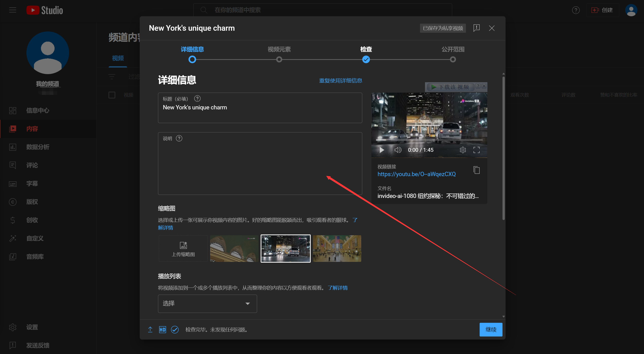Open the account avatar menu
The width and height of the screenshot is (644, 354).
[x=631, y=10]
